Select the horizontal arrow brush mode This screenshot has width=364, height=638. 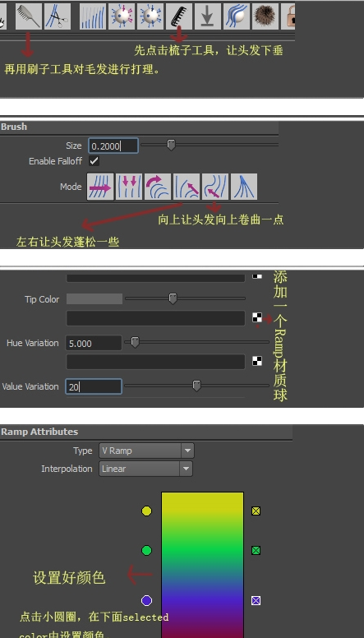tap(100, 187)
